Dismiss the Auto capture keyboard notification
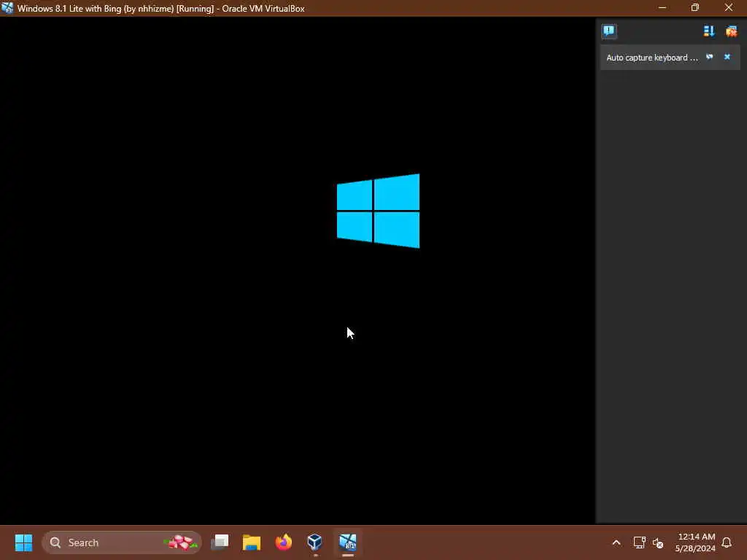Image resolution: width=747 pixels, height=560 pixels. pos(727,57)
